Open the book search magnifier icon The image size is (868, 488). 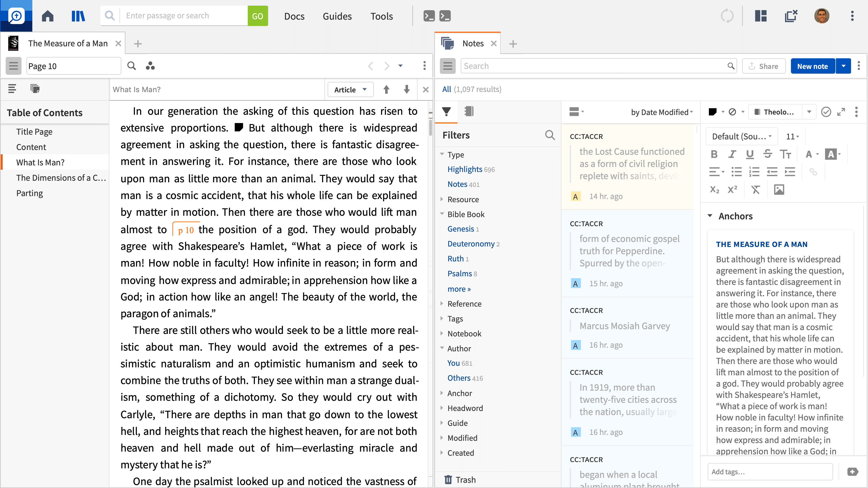(131, 66)
